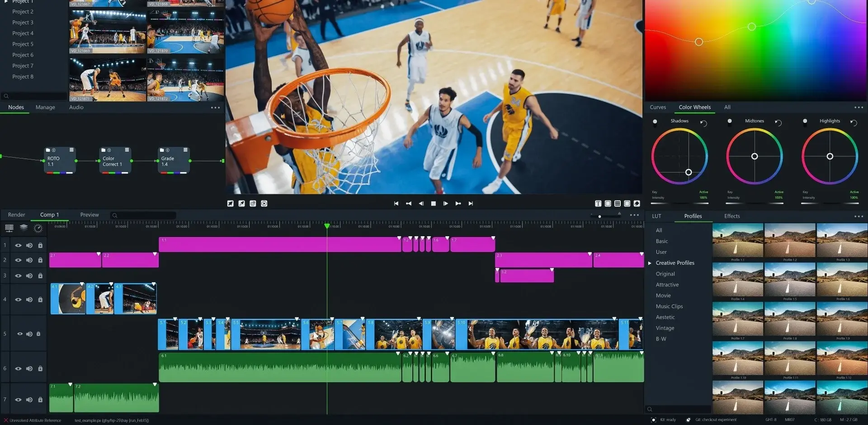Open Project 5 in the project list
868x425 pixels.
point(23,44)
